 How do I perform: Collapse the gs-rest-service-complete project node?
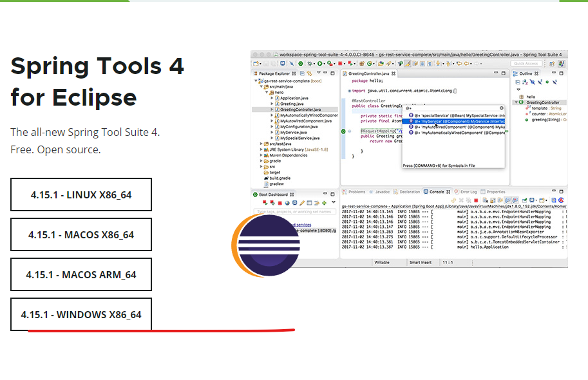coord(256,81)
